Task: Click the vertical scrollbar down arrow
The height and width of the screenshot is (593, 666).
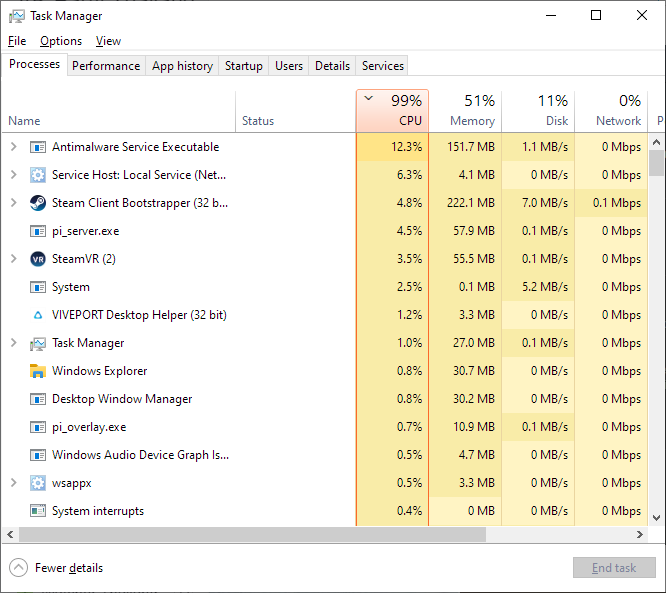Action: pos(657,518)
